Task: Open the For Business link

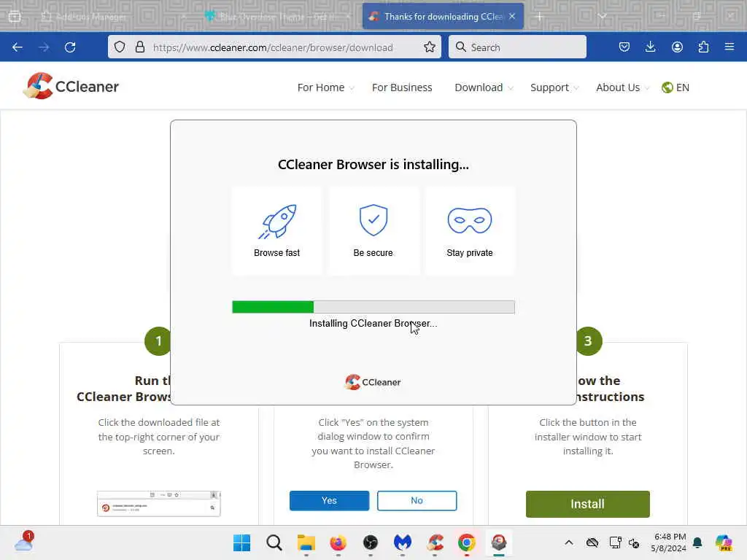Action: 402,87
